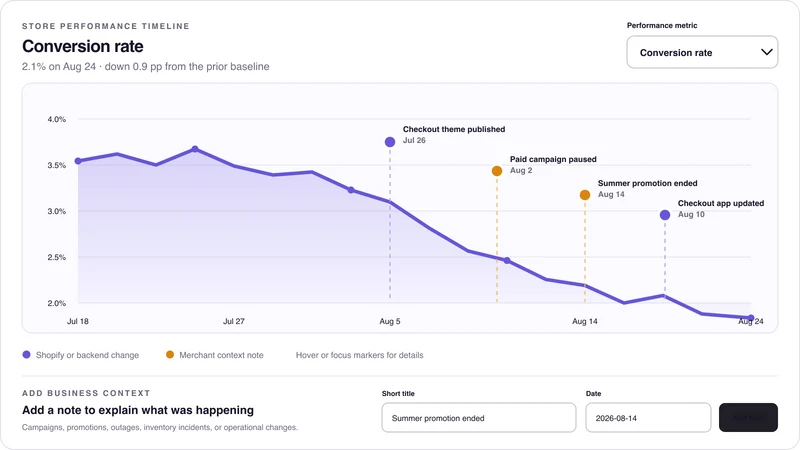Click the Paid campaign paused label text
800x450 pixels.
pos(553,159)
